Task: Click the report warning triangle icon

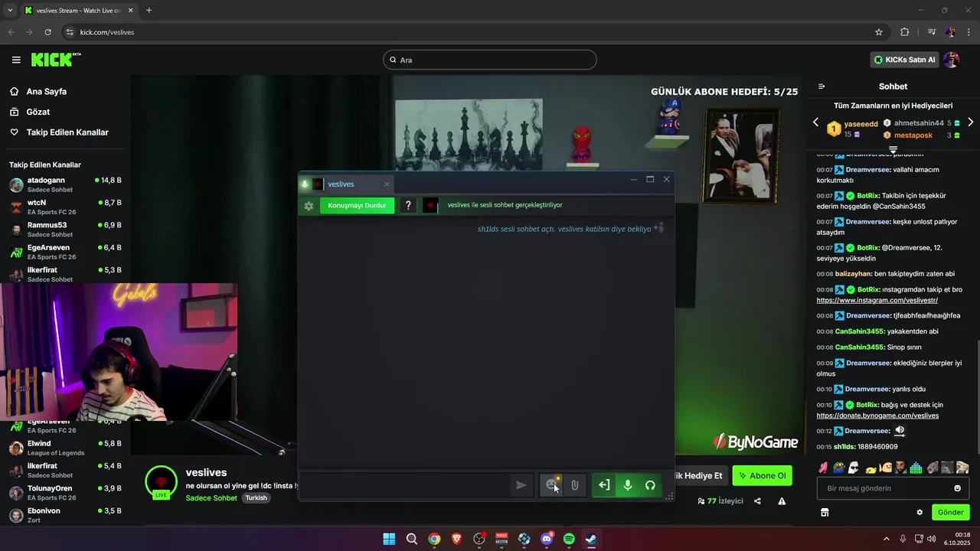Action: point(782,501)
